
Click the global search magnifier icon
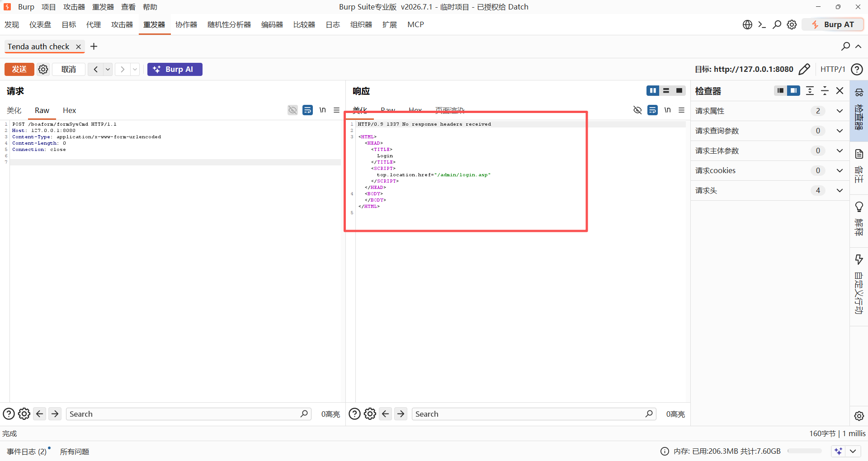[x=777, y=24]
